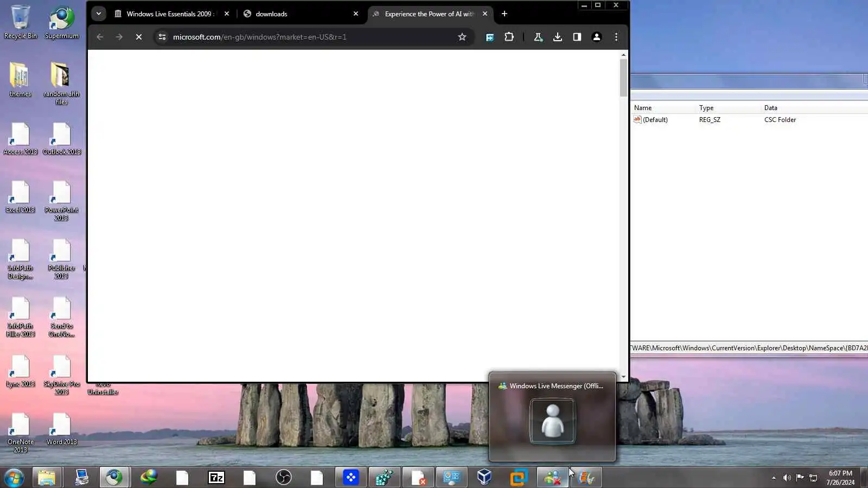This screenshot has height=488, width=868.
Task: Open Action Center flag in the tray
Action: 800,478
